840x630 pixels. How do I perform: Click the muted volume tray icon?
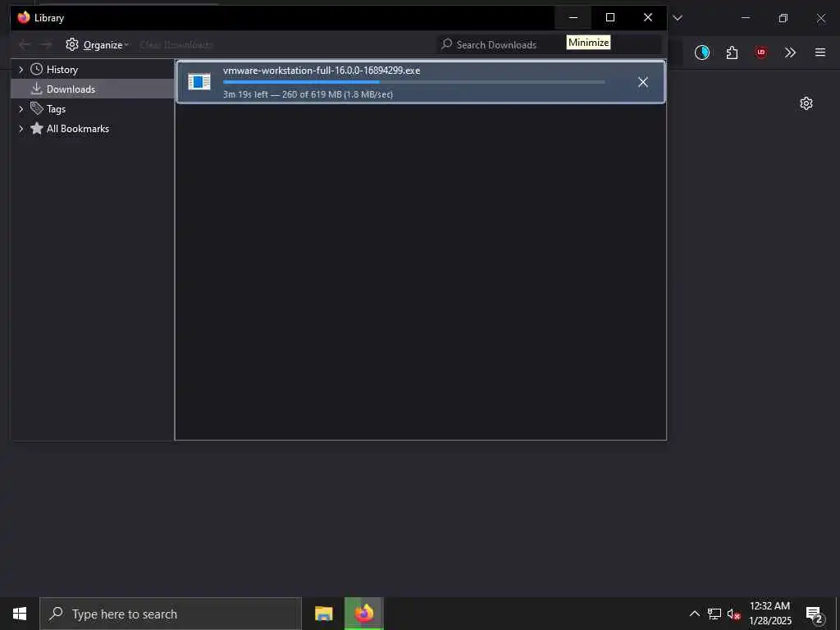coord(733,614)
